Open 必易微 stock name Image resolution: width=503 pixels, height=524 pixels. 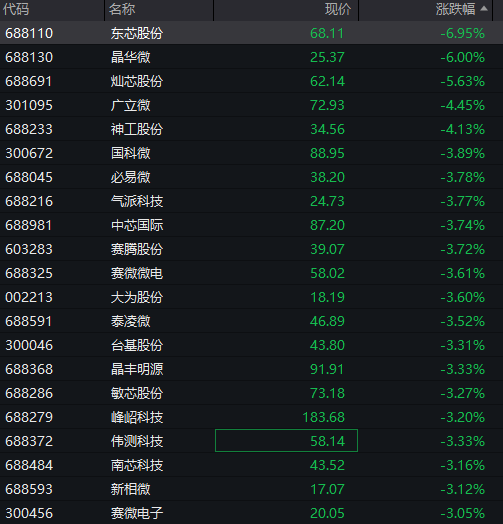(131, 177)
